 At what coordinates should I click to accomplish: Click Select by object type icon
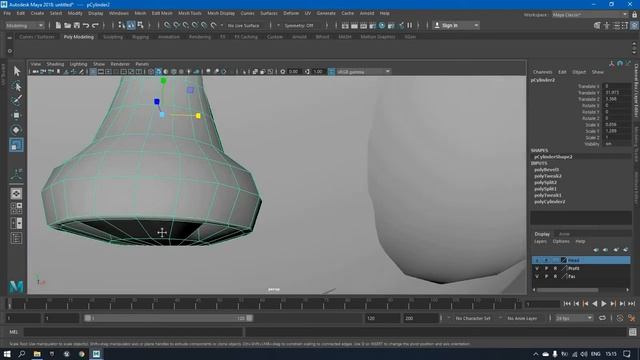(131, 25)
